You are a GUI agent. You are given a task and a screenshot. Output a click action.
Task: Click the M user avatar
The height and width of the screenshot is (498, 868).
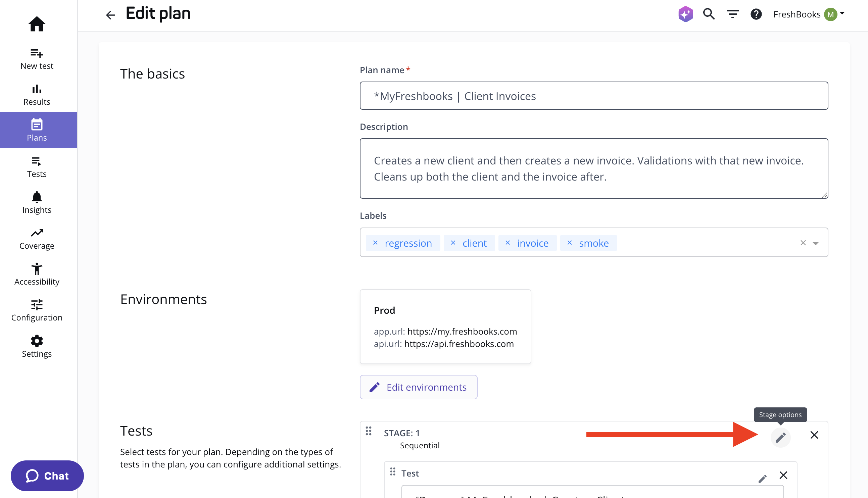click(x=830, y=14)
